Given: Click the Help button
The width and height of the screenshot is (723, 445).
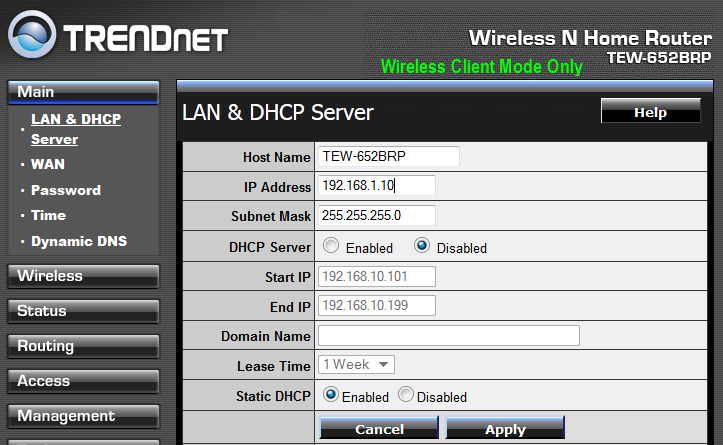Looking at the screenshot, I should point(651,111).
